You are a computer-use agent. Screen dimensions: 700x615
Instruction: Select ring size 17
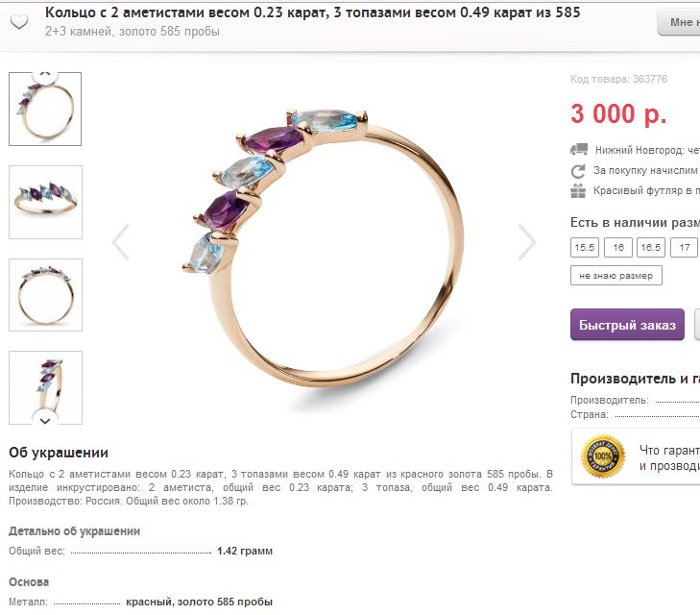click(685, 247)
